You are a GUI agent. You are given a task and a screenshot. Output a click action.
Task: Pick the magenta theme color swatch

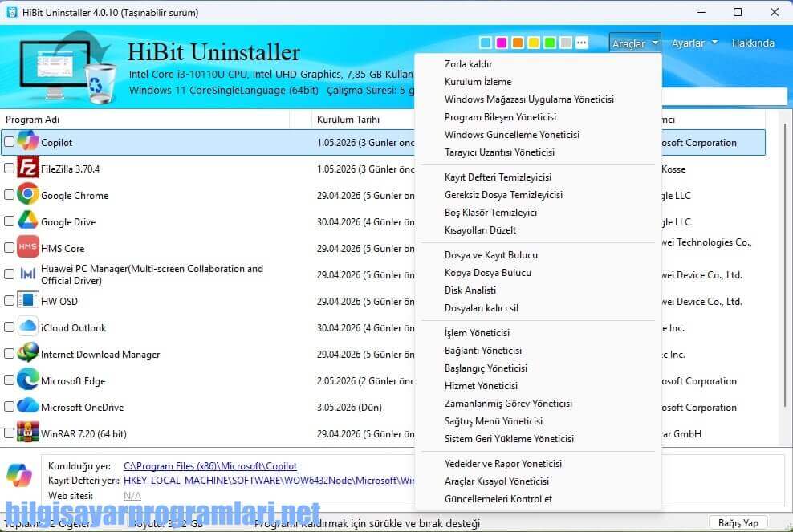[501, 43]
